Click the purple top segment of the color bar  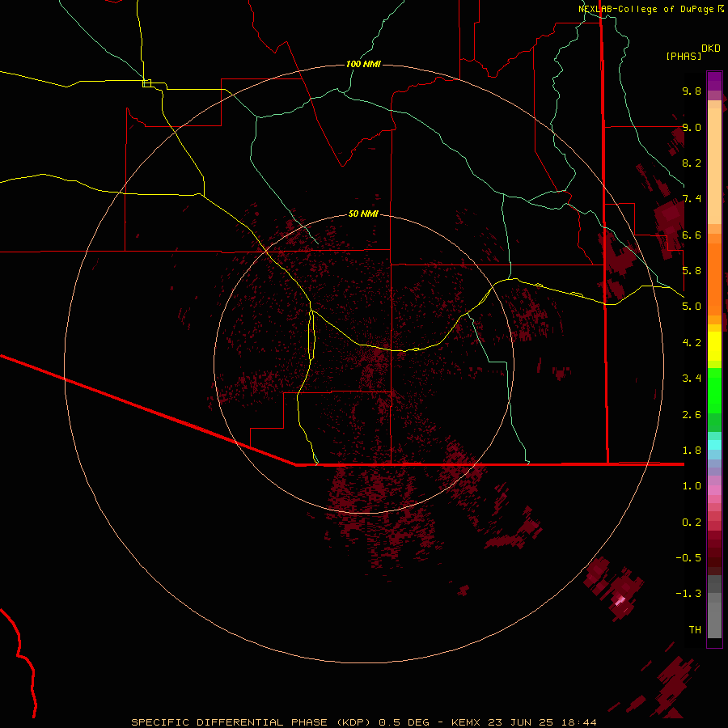tap(714, 81)
